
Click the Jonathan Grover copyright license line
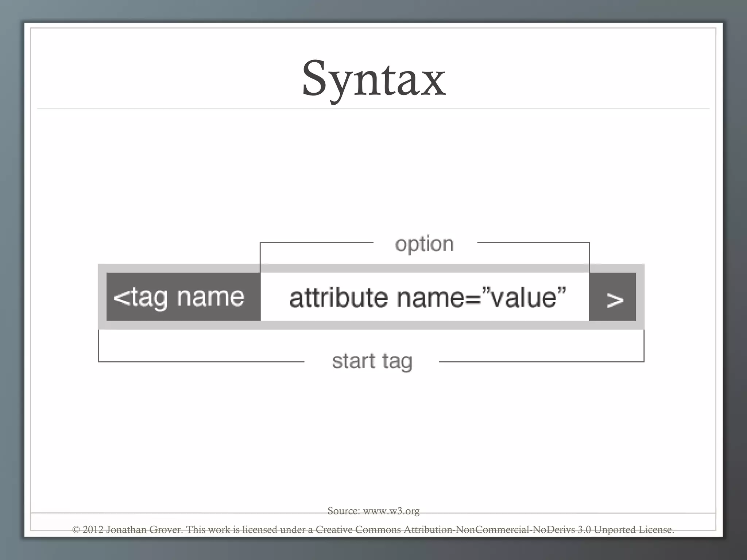coord(373,529)
